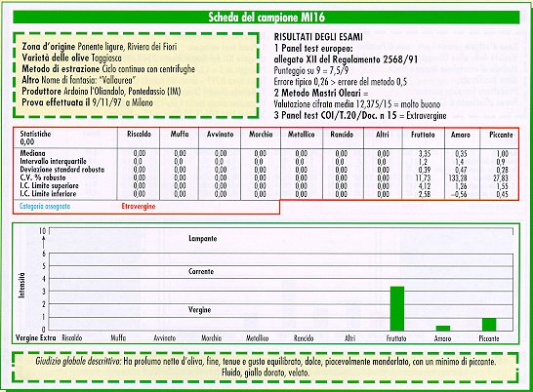Click Fruttato upper limit value '4,12'
Screen dimensions: 533x392
425,186
